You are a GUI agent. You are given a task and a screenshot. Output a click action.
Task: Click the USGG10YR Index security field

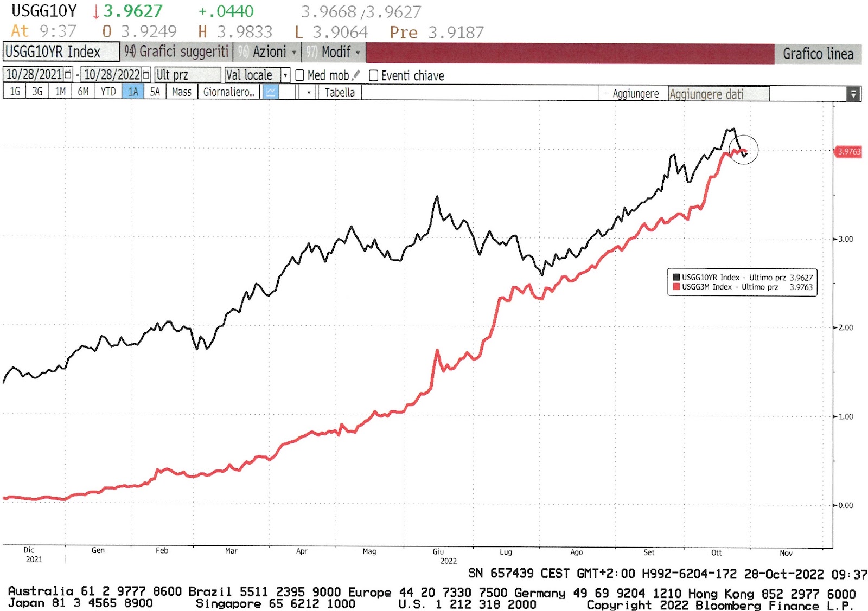pos(61,52)
